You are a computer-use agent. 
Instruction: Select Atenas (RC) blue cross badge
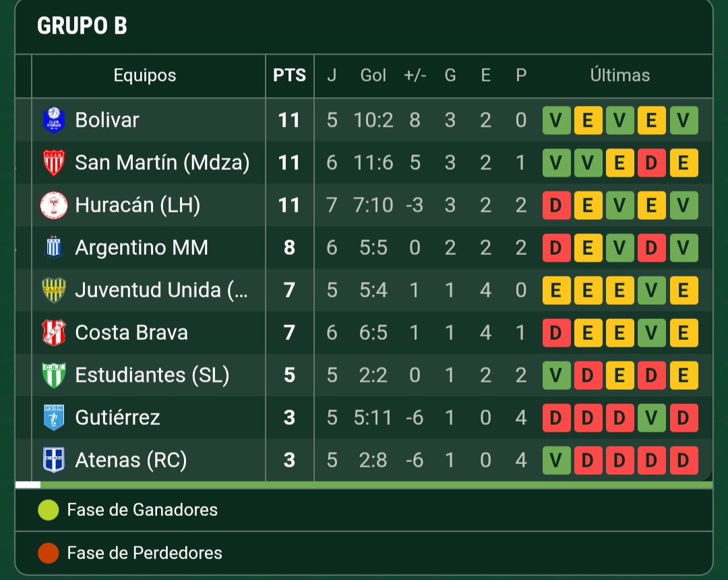pos(53,460)
